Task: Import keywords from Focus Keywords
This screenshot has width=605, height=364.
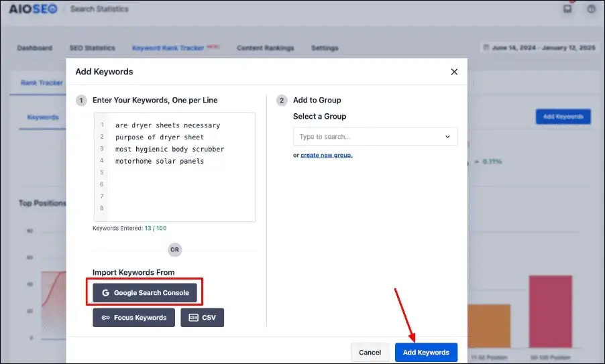Action: [133, 317]
